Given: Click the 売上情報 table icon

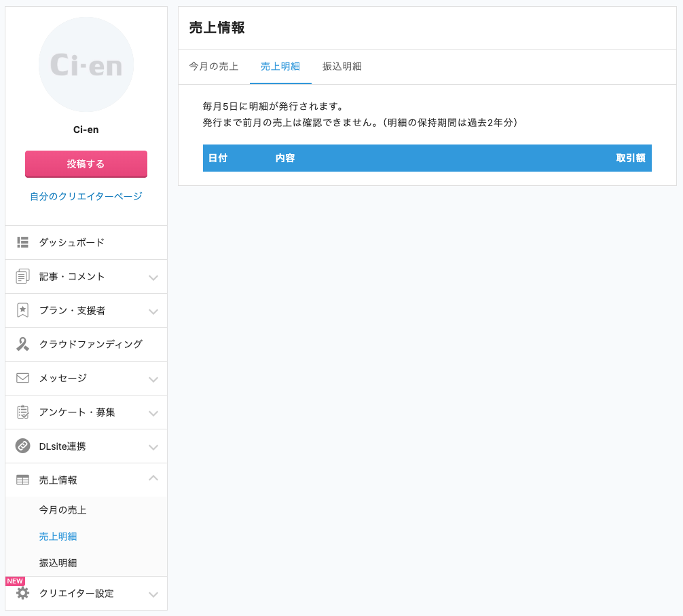Looking at the screenshot, I should coord(22,480).
